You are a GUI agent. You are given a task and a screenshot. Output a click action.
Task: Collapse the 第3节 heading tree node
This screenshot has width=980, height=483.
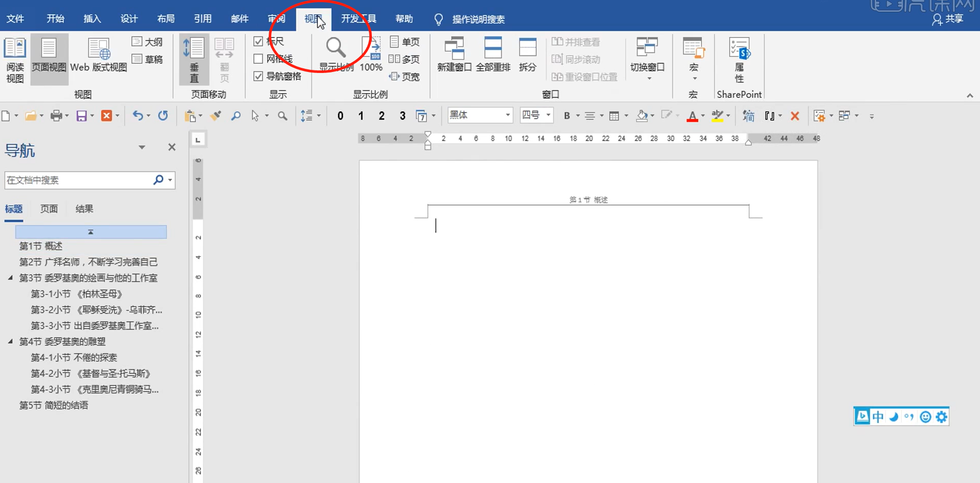click(10, 278)
